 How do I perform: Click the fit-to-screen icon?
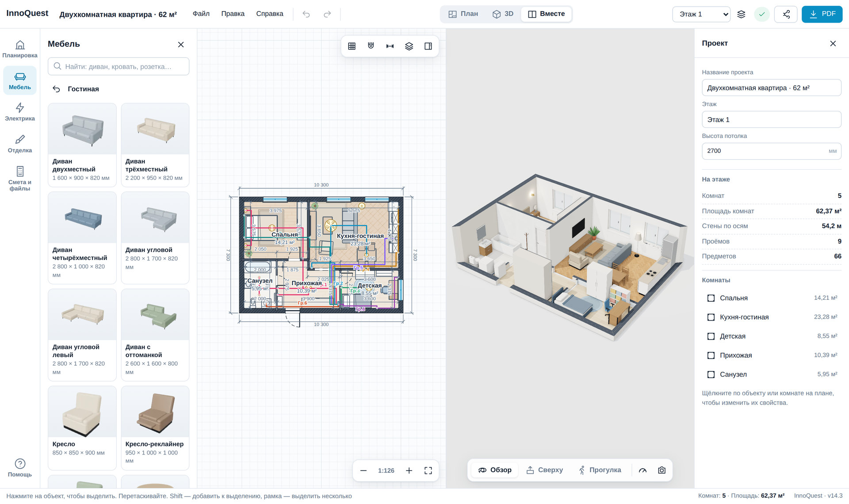[x=428, y=470]
